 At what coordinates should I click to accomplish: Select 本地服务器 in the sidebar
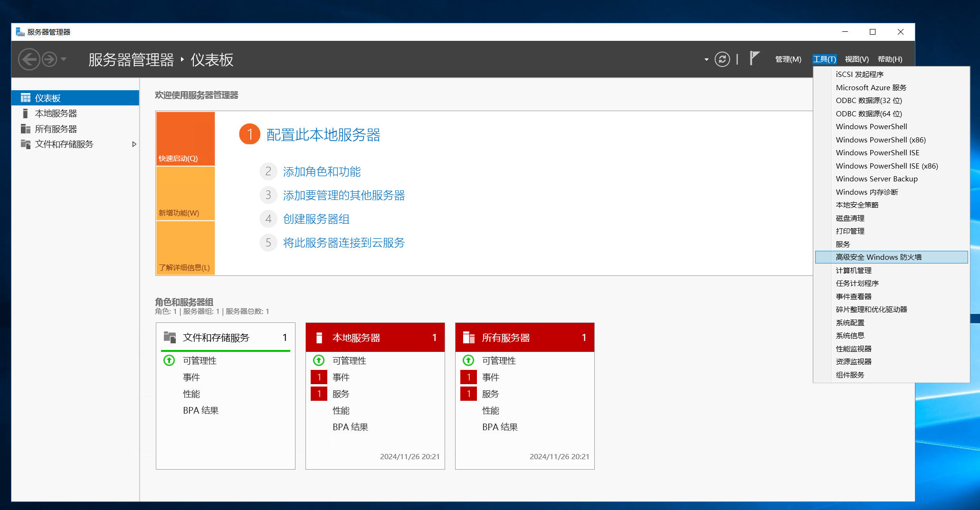[76, 113]
